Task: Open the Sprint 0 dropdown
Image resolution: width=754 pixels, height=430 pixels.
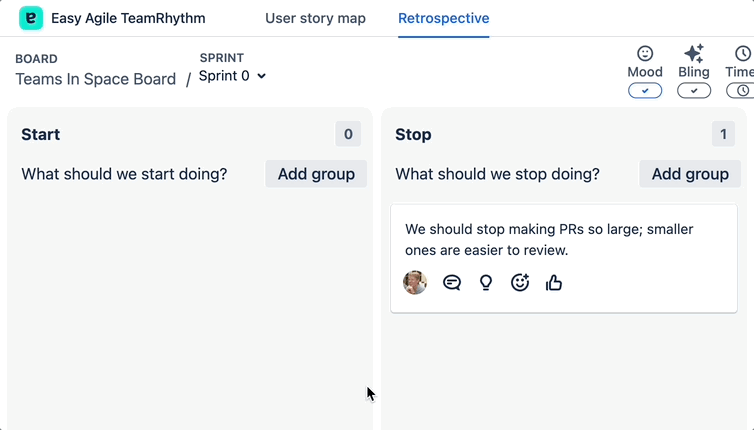Action: (x=232, y=76)
